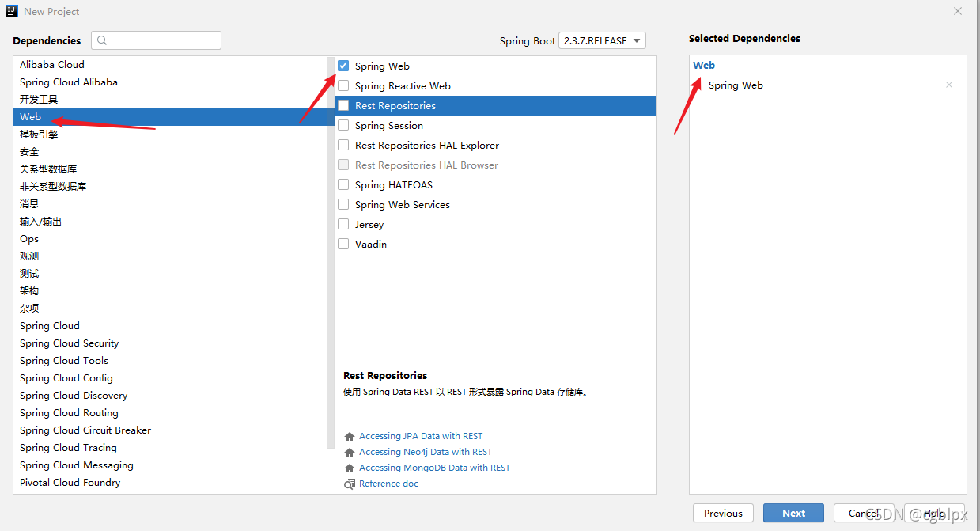Click the categories list scrollbar
Screen dimensions: 980x531
tap(331, 253)
